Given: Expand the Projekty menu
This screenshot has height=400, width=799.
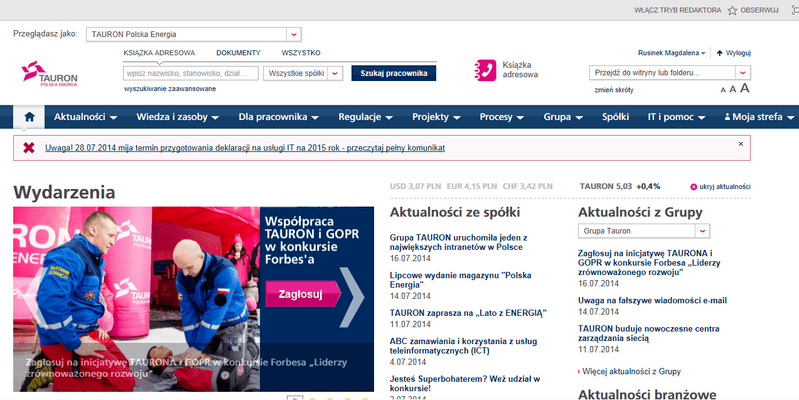Looking at the screenshot, I should (x=436, y=117).
